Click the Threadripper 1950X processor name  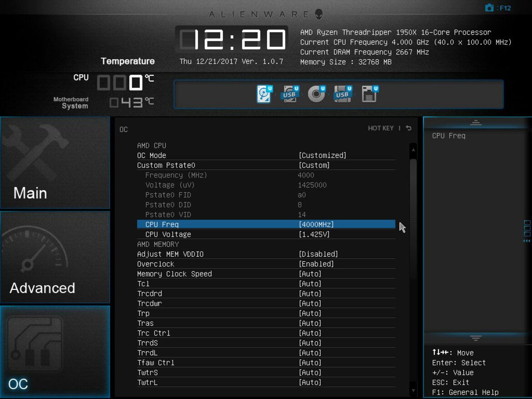point(395,32)
